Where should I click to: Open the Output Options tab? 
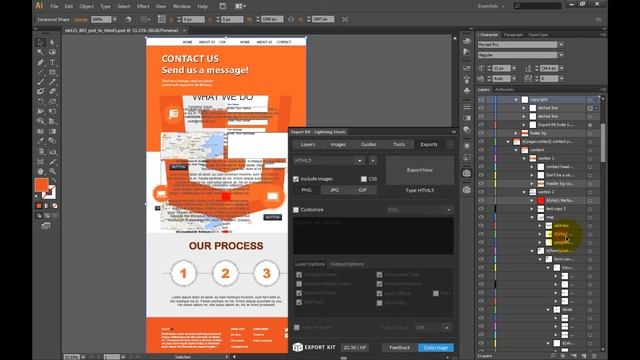point(347,264)
